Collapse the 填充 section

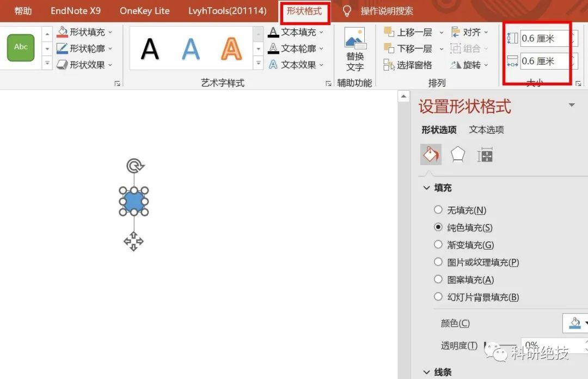point(426,188)
